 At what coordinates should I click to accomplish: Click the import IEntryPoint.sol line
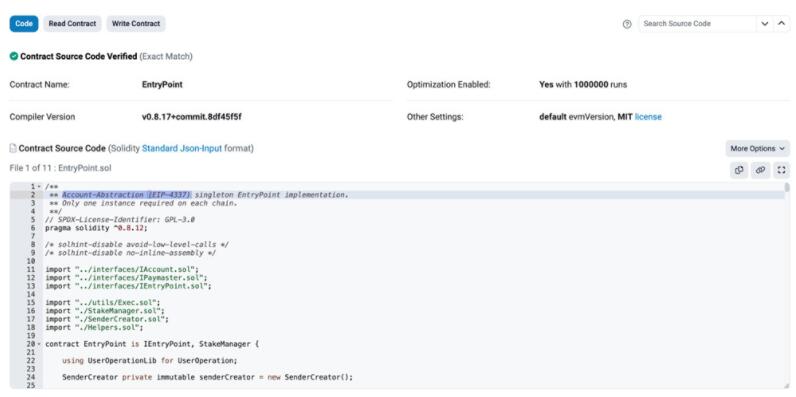click(x=128, y=286)
